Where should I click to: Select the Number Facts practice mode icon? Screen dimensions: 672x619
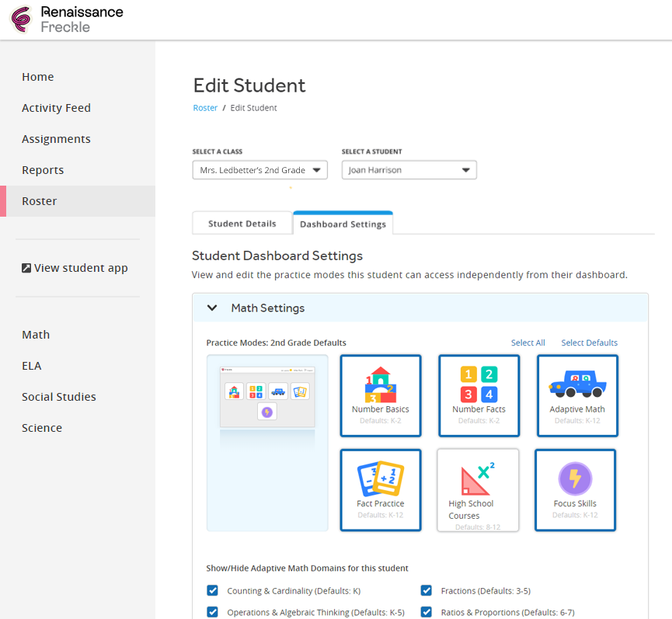[479, 385]
